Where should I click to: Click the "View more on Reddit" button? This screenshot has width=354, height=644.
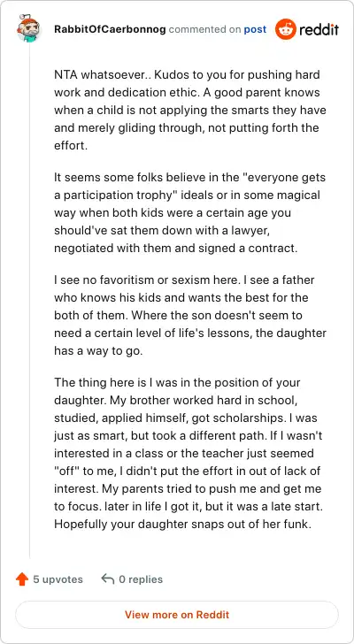click(177, 615)
